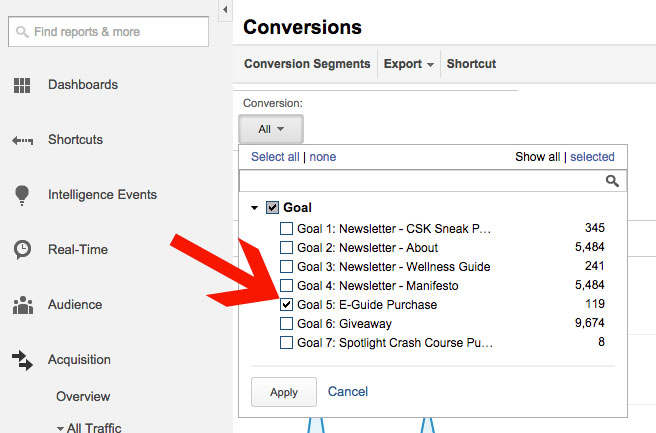Open Conversion Segments in the toolbar
656x433 pixels.
[x=307, y=64]
